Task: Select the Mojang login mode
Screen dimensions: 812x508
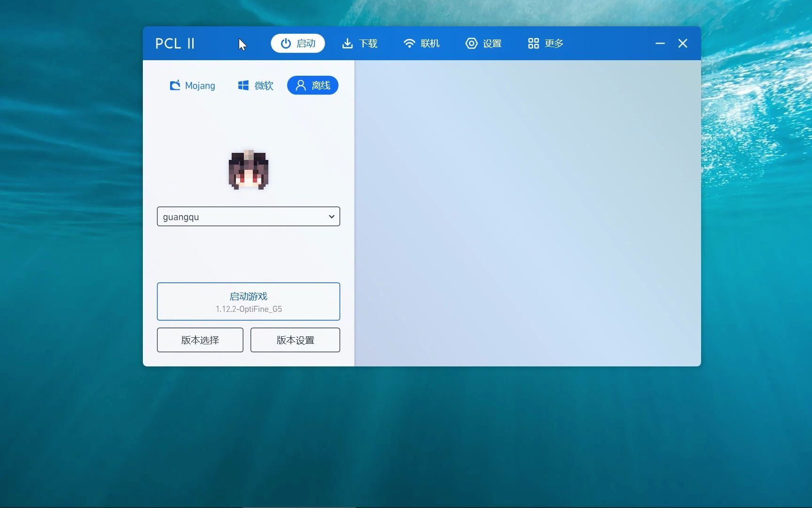Action: [192, 85]
